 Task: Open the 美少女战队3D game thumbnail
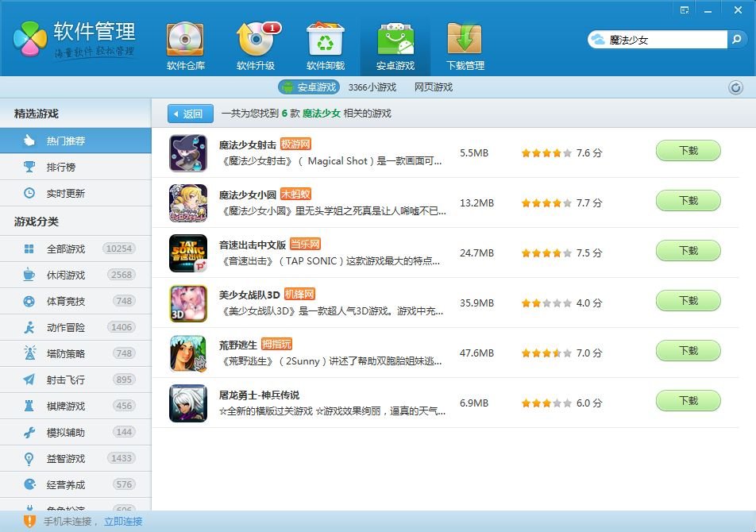point(188,303)
